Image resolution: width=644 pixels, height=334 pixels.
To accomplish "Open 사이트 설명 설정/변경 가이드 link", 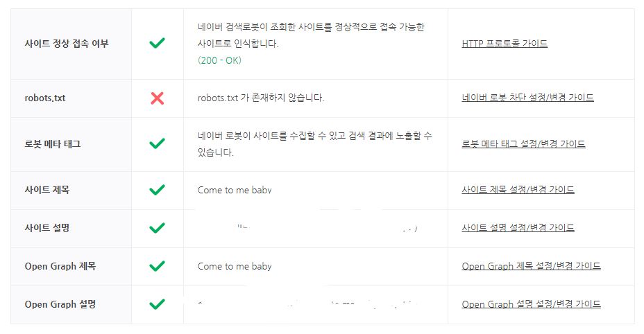I will [518, 227].
